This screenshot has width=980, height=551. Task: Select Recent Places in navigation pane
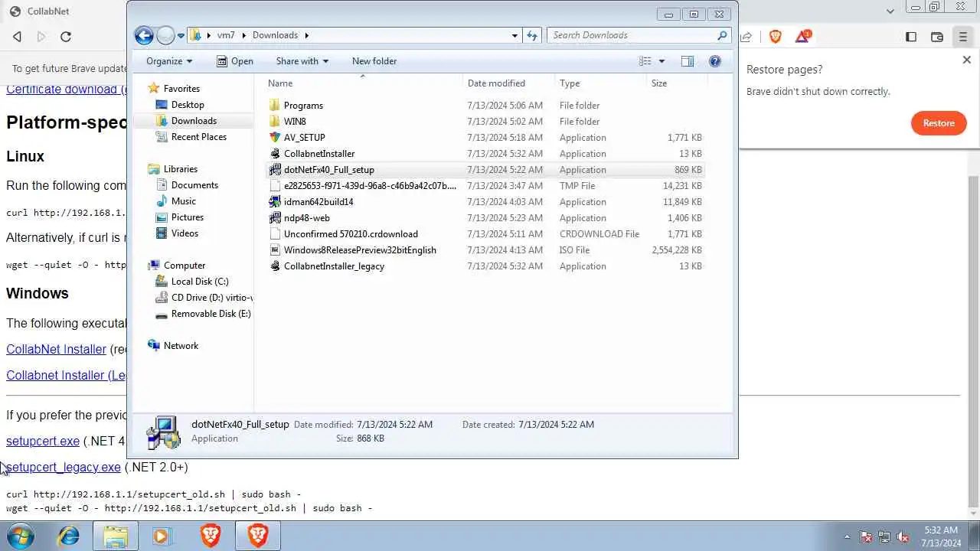(x=199, y=137)
